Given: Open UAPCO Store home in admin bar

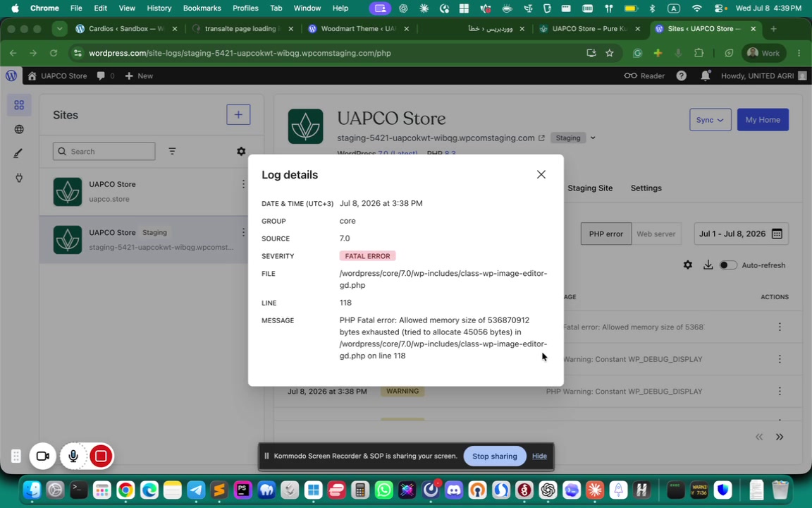Looking at the screenshot, I should click(x=58, y=75).
